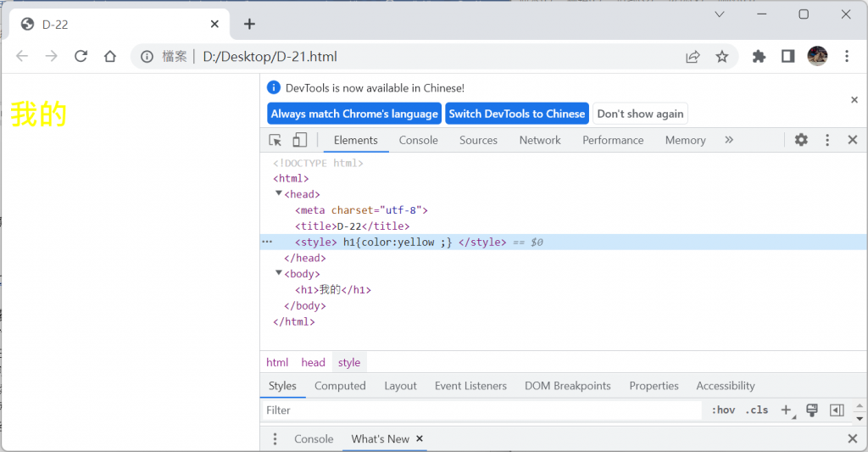
Task: Click the styles Filter input field
Action: pyautogui.click(x=481, y=410)
